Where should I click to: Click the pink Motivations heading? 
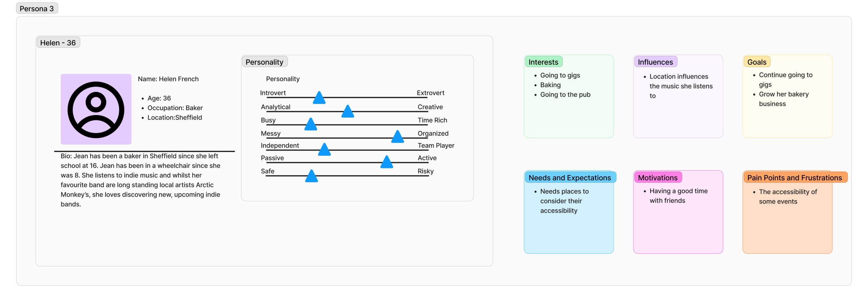tap(657, 178)
